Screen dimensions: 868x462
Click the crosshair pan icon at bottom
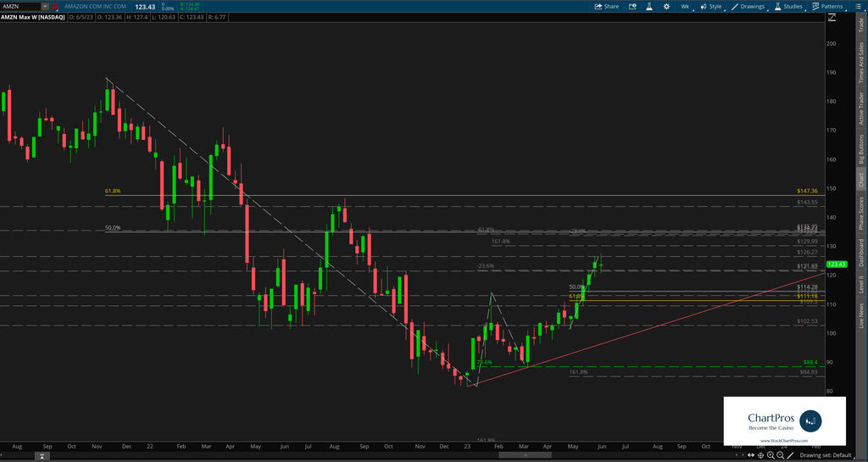[x=760, y=455]
